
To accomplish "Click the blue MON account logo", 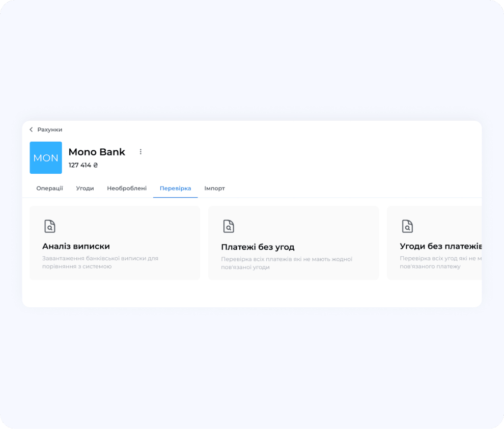I will 46,158.
